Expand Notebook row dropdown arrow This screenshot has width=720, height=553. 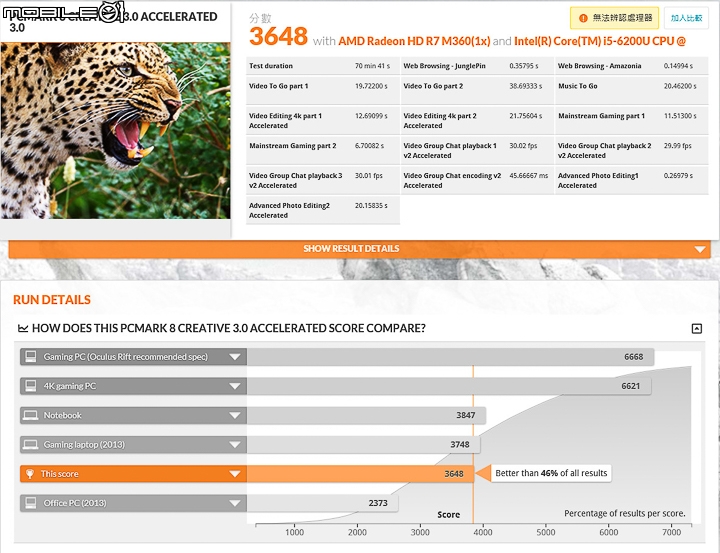point(235,416)
